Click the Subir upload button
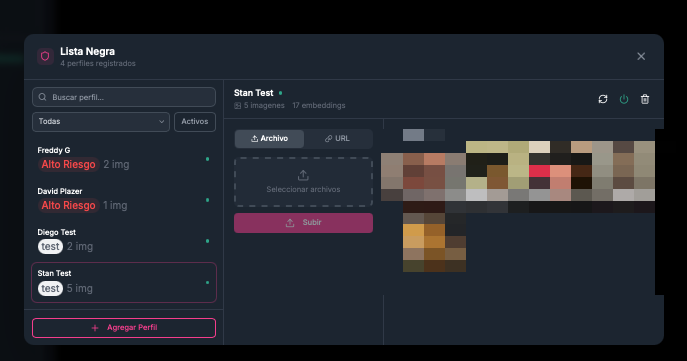The image size is (687, 361). (303, 223)
